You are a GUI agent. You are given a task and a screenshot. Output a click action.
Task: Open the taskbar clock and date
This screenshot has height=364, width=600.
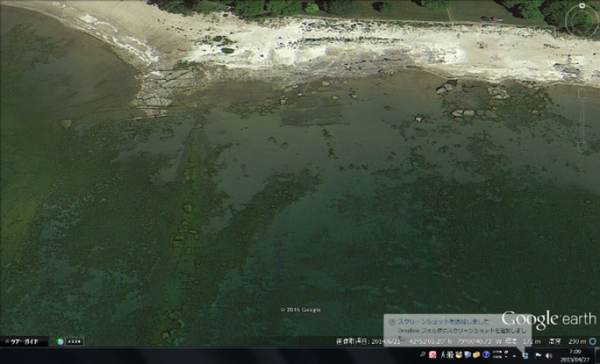pos(575,356)
